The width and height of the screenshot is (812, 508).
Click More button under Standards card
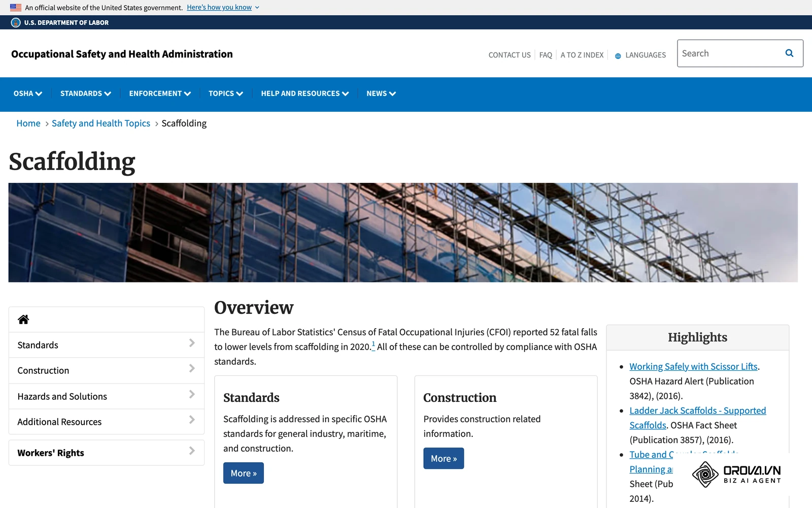pos(244,473)
